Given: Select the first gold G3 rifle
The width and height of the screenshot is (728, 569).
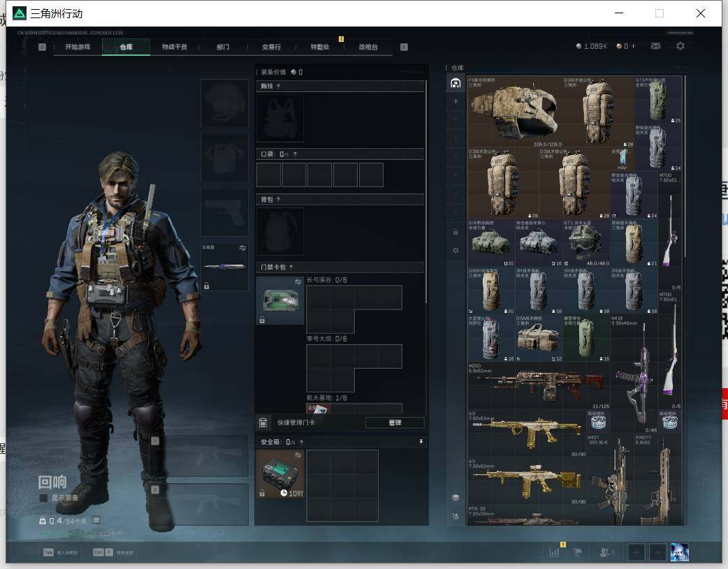Looking at the screenshot, I should pyautogui.click(x=527, y=433).
